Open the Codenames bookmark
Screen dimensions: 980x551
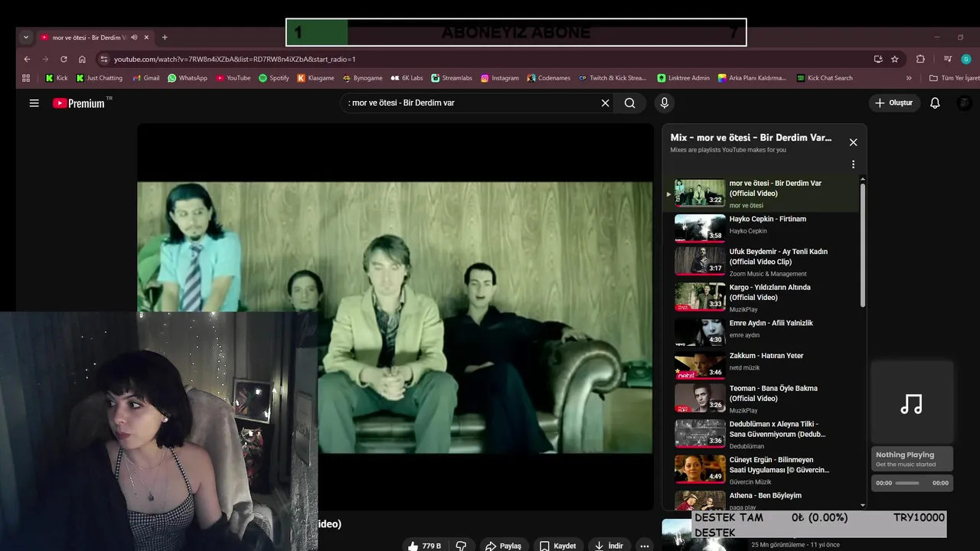coord(548,78)
